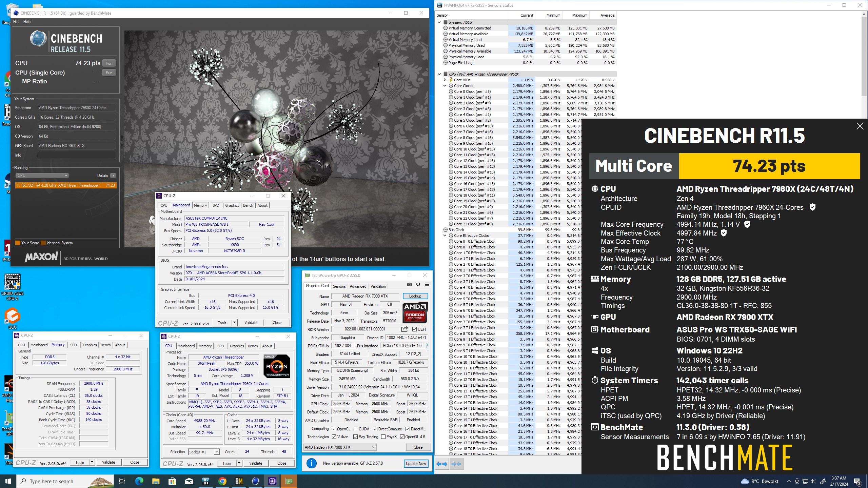Click the Bus Interface question mark in GPU-Z
The image size is (868, 488).
(427, 346)
